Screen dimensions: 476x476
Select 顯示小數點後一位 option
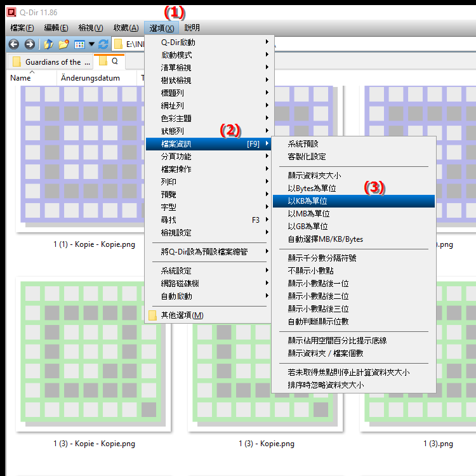[x=354, y=284]
